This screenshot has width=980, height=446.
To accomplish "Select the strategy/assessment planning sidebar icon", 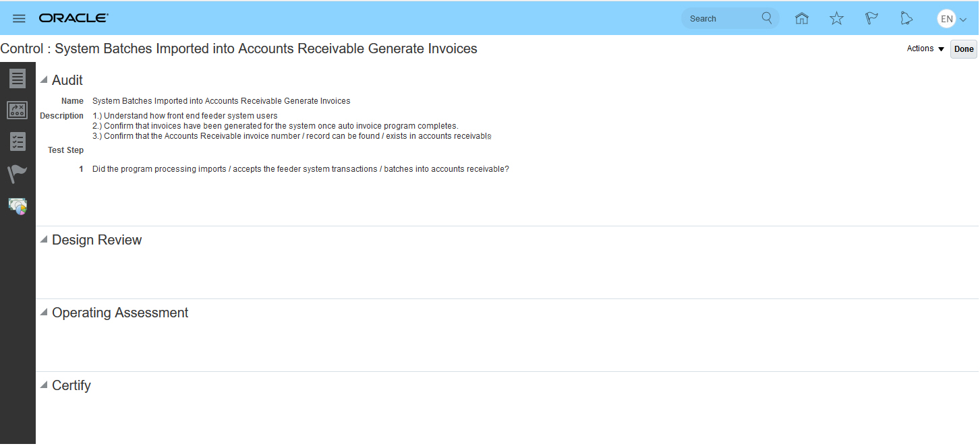I will point(18,110).
